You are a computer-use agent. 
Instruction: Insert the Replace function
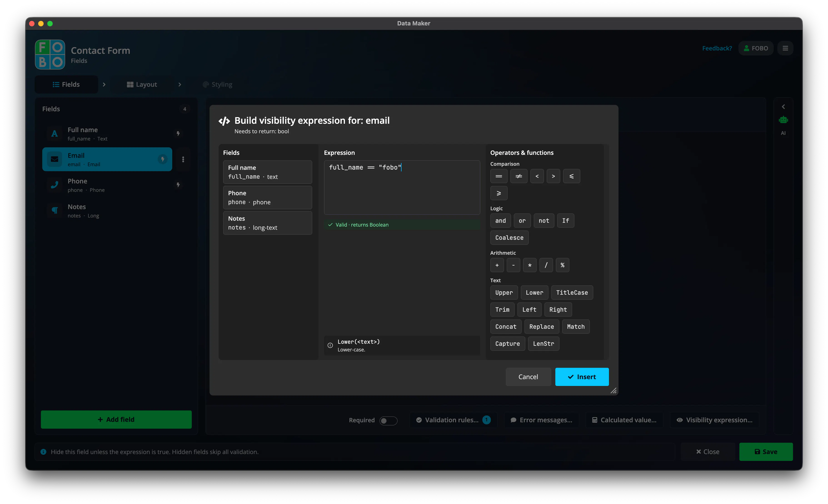click(x=542, y=327)
